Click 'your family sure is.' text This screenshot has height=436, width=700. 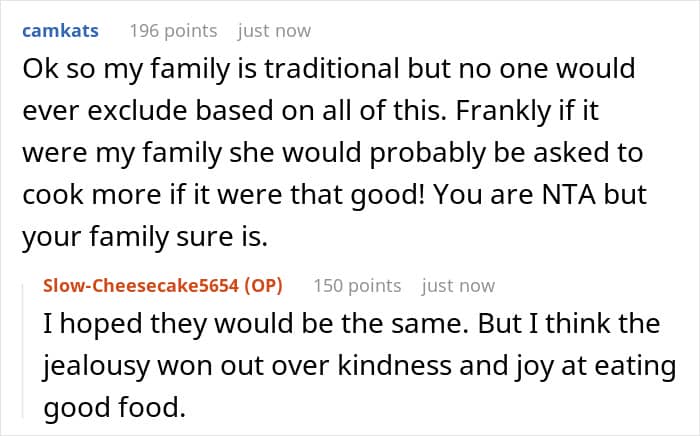tap(145, 237)
